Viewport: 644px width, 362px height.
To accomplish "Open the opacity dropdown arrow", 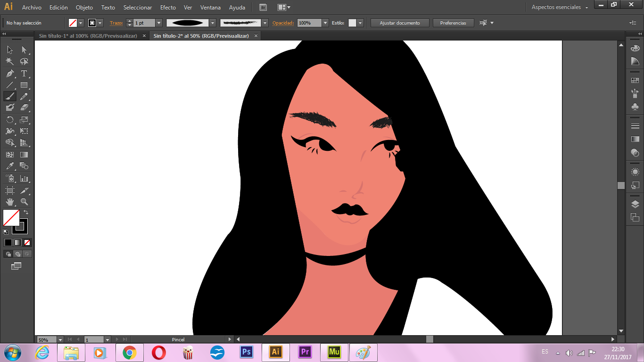I will click(325, 23).
